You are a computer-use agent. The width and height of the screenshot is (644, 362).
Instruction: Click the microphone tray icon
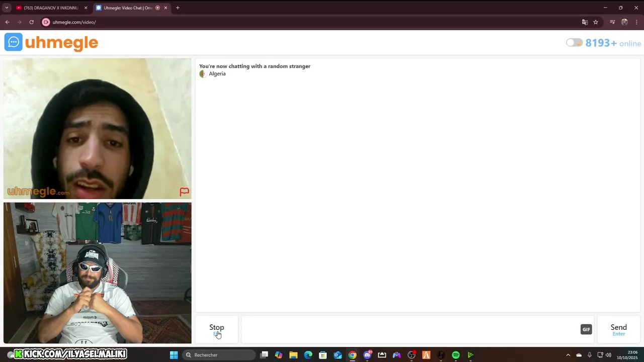point(590,355)
